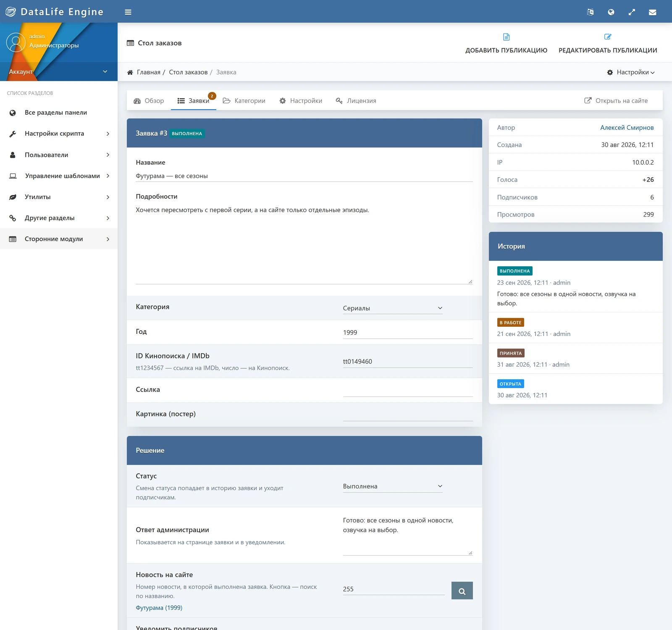Click the user icon beside Пользователи
Screen dimensions: 672x630
click(13, 155)
